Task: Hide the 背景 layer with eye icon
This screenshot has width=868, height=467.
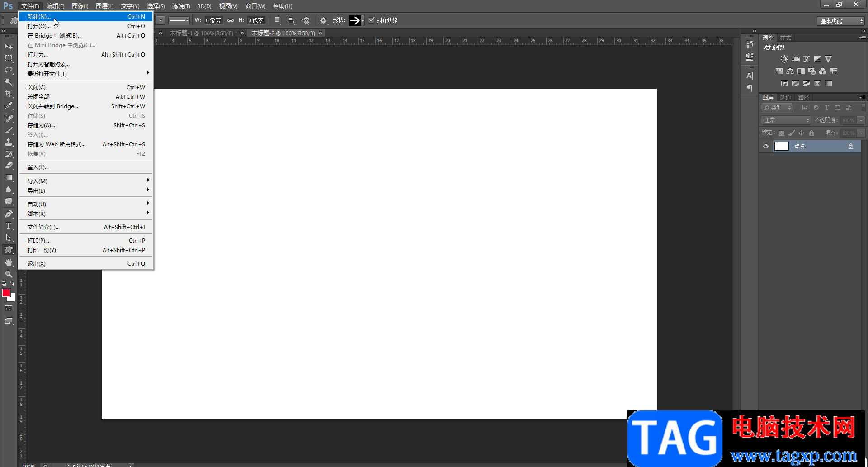Action: 766,146
